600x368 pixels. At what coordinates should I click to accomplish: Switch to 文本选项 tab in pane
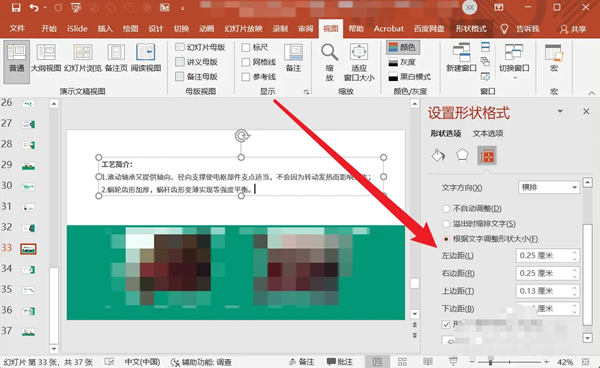click(488, 134)
